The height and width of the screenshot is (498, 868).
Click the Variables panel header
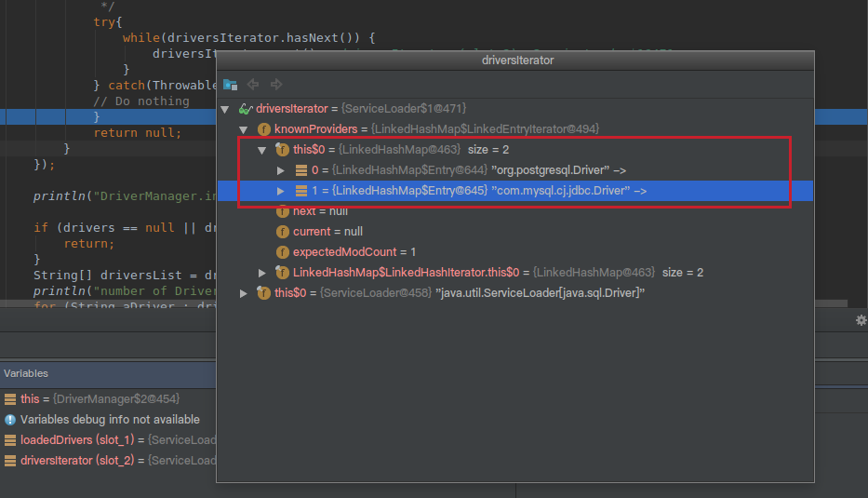tap(108, 373)
